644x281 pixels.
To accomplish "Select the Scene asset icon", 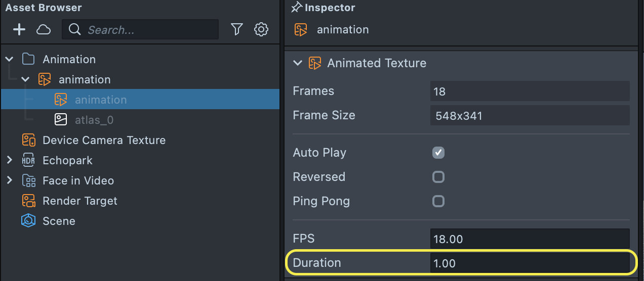I will [x=28, y=221].
